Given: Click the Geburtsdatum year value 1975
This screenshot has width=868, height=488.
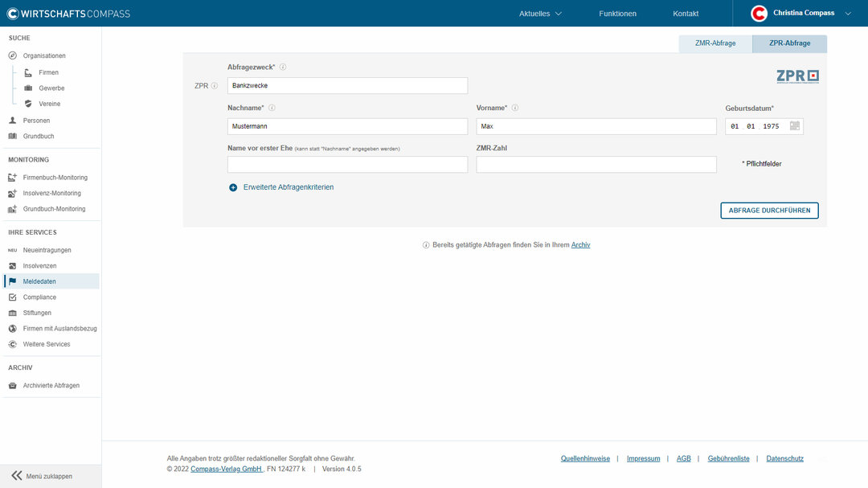Looking at the screenshot, I should pyautogui.click(x=771, y=126).
